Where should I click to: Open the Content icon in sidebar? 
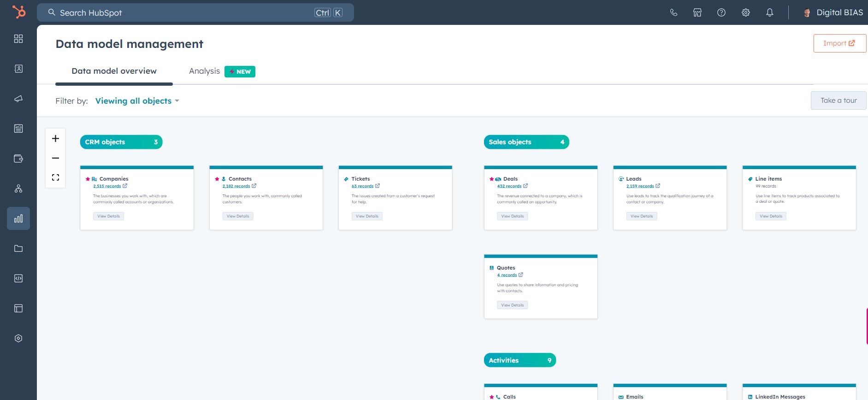pos(18,129)
